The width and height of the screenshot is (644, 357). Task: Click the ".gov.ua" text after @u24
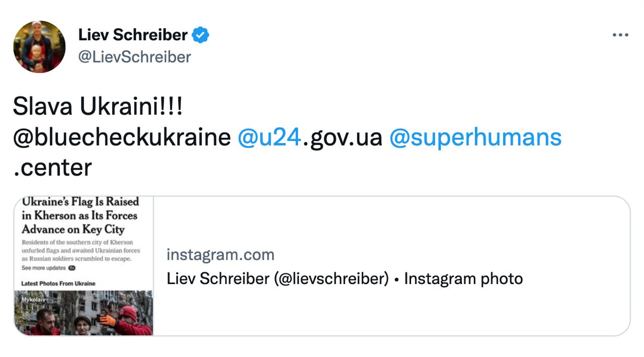343,137
